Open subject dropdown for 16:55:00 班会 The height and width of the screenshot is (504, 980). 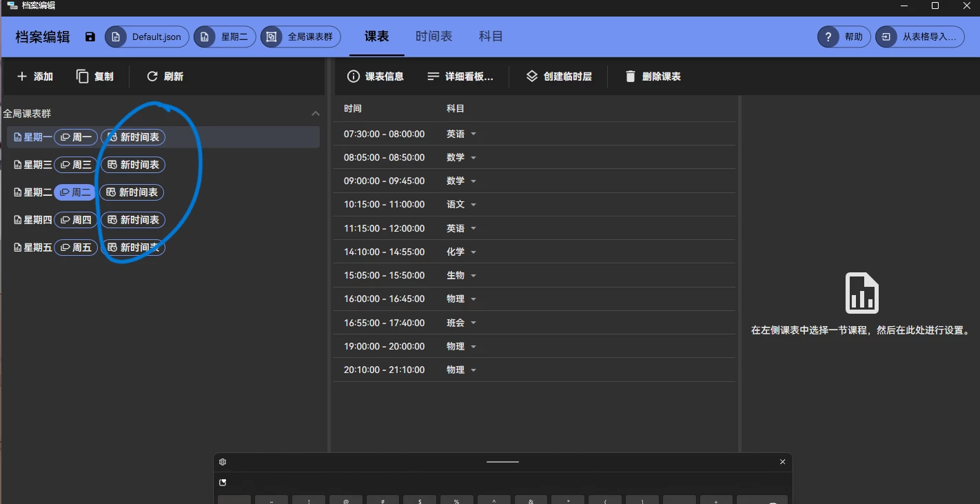tap(473, 323)
